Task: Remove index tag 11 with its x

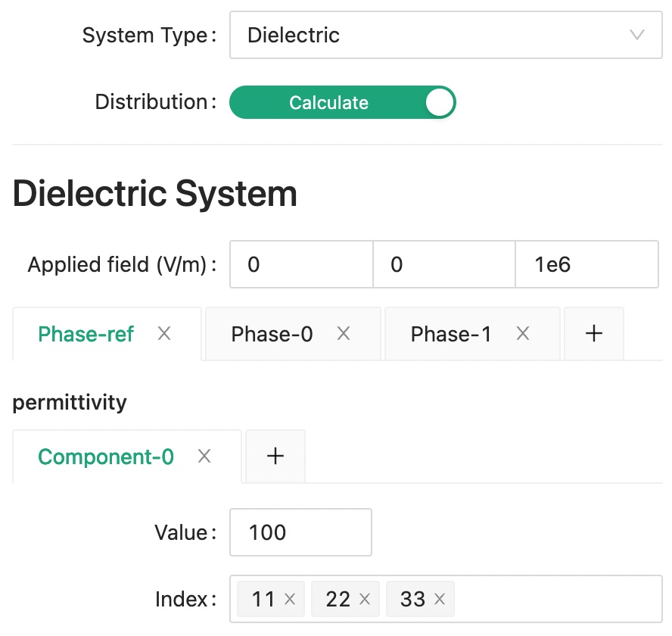Action: pyautogui.click(x=289, y=598)
